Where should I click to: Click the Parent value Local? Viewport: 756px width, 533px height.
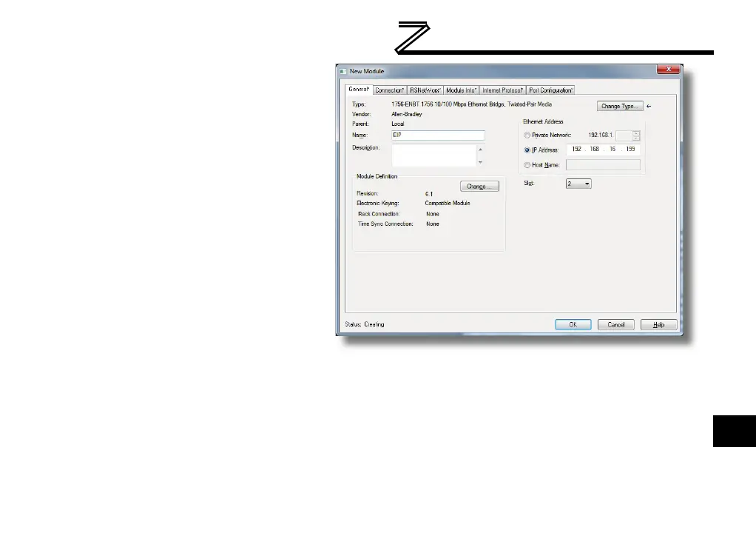[x=398, y=124]
